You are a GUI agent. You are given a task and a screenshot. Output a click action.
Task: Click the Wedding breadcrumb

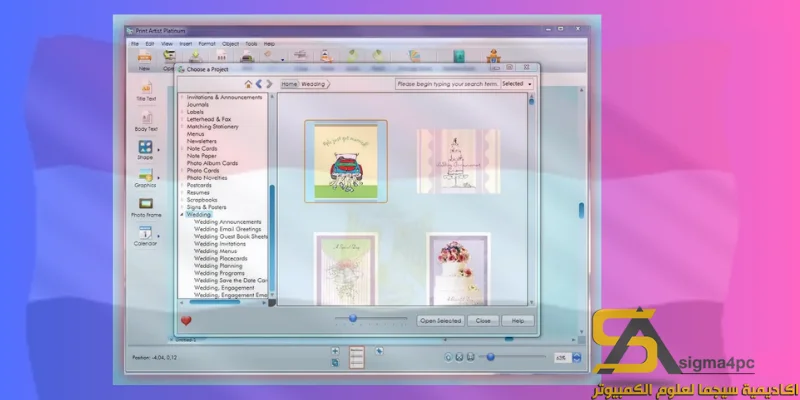313,84
